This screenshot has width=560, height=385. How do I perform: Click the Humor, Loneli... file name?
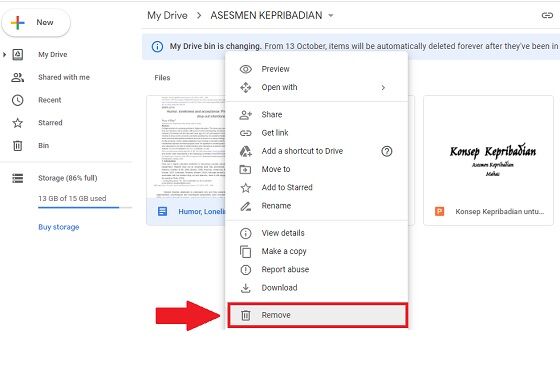(202, 211)
